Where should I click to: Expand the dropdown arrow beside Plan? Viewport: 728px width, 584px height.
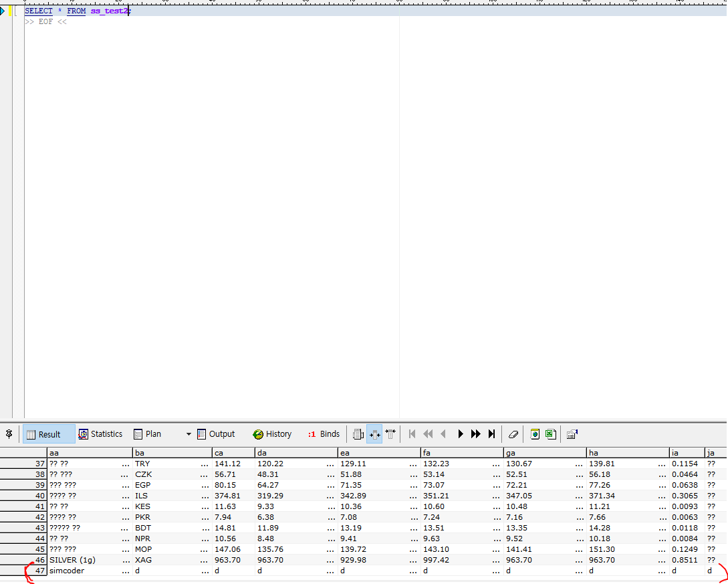tap(189, 434)
